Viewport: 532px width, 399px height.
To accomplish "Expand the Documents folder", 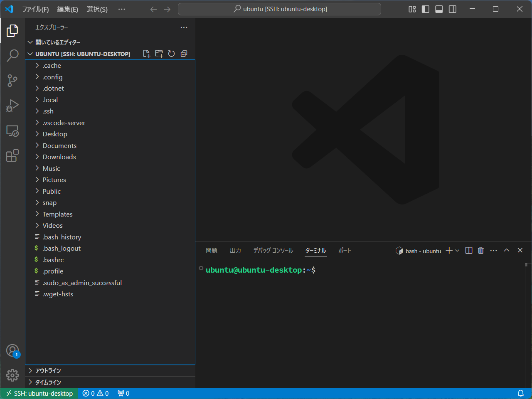I will coord(110,145).
